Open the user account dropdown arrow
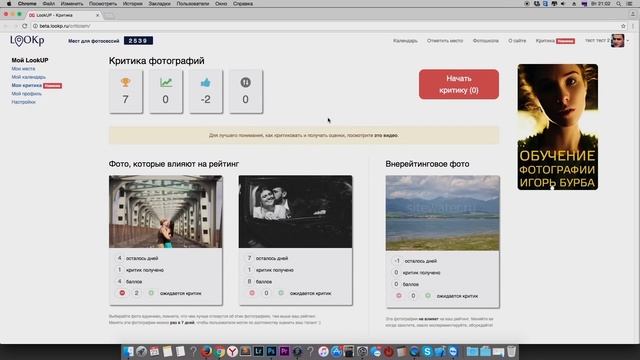Screen dimensions: 640x360 (628, 41)
